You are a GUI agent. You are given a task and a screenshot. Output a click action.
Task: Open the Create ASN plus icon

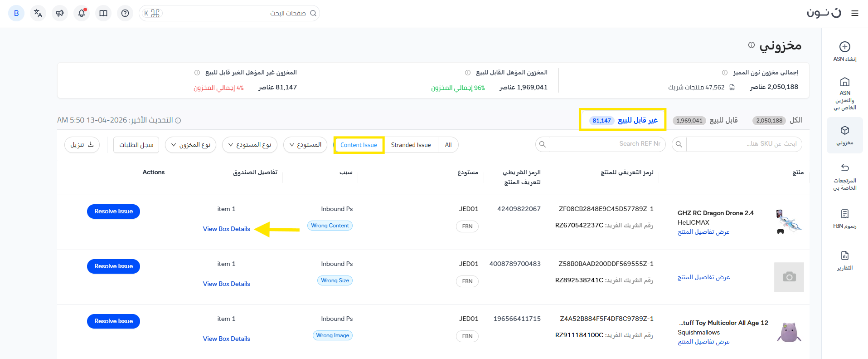click(x=844, y=47)
